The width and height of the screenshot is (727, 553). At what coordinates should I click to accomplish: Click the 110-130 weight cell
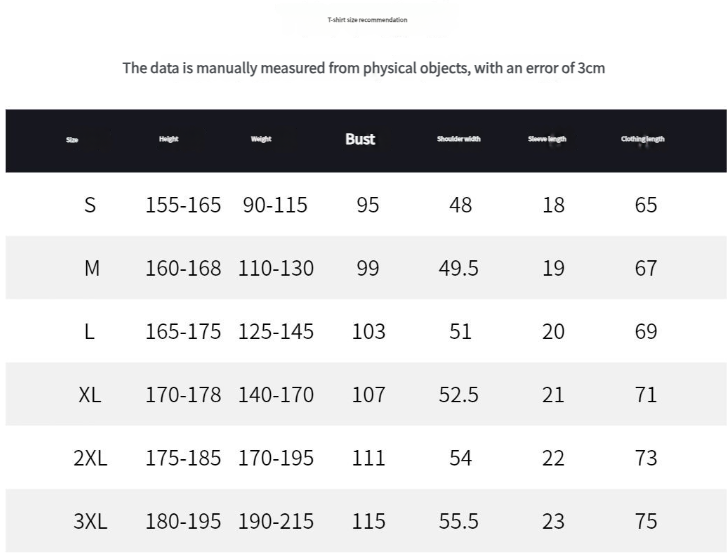pyautogui.click(x=276, y=268)
